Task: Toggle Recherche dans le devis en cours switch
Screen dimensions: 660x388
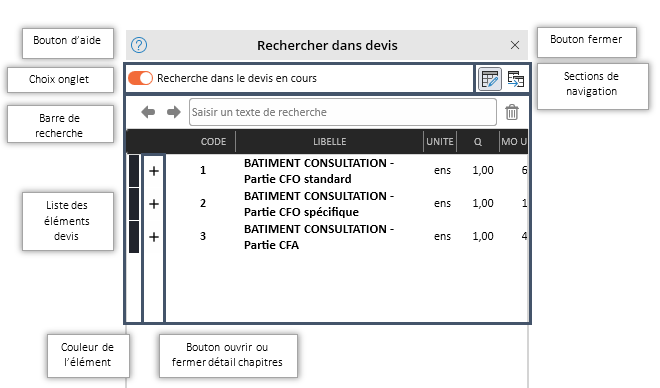Action: (140, 78)
